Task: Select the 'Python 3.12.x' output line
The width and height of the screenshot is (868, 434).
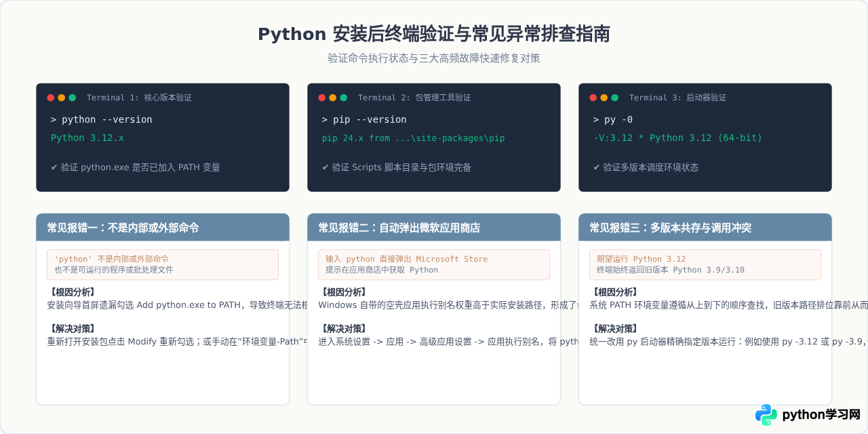Action: 87,138
